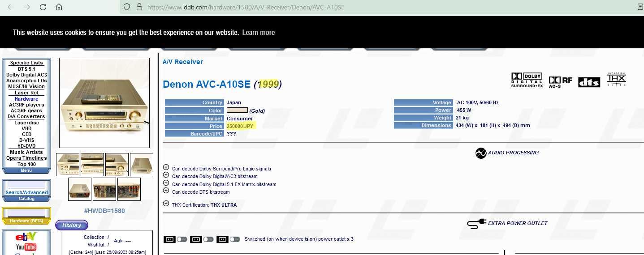Open the Dolby Digital AC3 list
Viewport: 644px width, 255px height.
pos(26,75)
